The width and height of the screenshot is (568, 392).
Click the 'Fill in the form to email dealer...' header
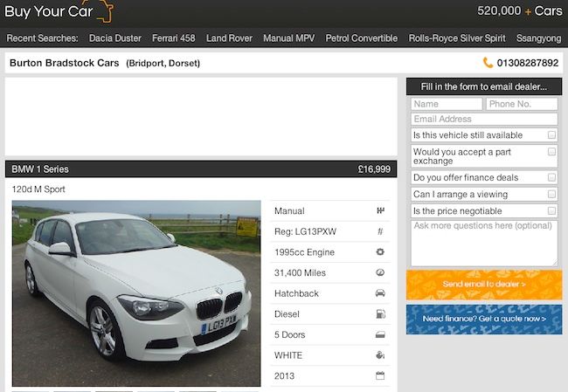[x=484, y=86]
